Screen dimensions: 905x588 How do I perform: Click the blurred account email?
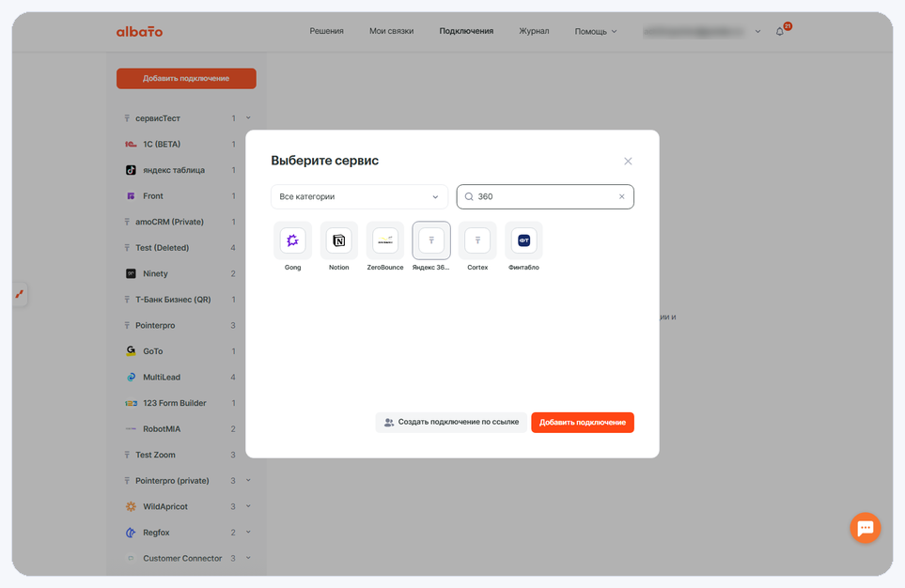694,32
